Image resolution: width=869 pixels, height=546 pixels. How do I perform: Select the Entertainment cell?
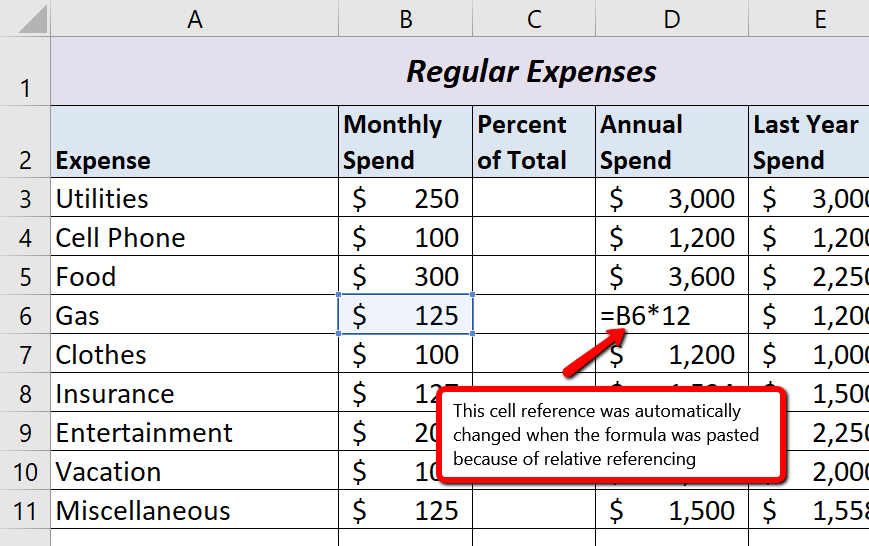pos(195,431)
